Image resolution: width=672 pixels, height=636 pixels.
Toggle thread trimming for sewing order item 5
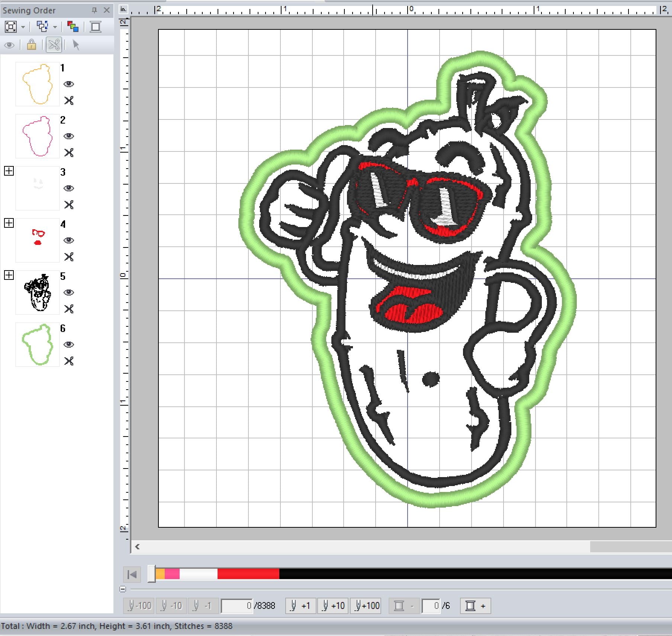[69, 309]
